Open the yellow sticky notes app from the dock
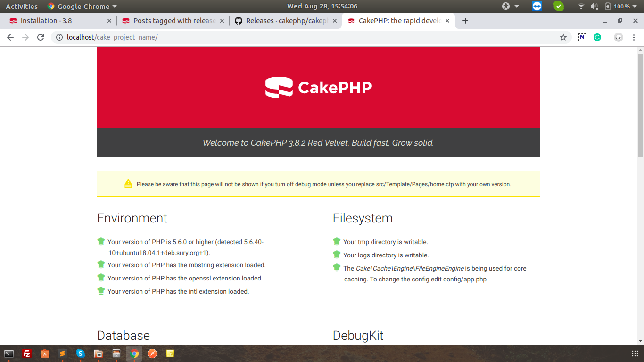Image resolution: width=644 pixels, height=362 pixels. [x=170, y=354]
